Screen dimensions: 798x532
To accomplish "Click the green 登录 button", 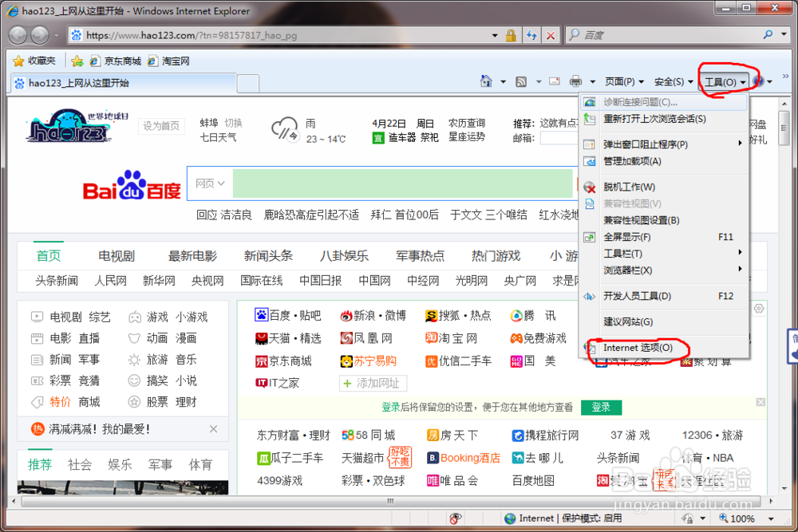I will click(x=601, y=407).
